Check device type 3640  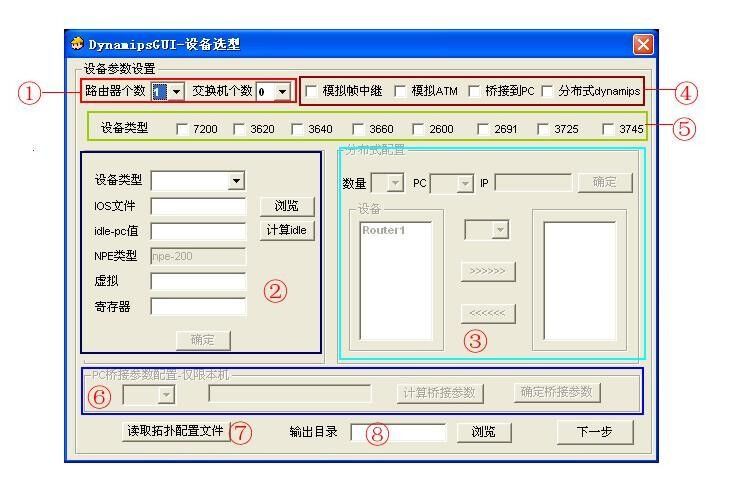(297, 129)
